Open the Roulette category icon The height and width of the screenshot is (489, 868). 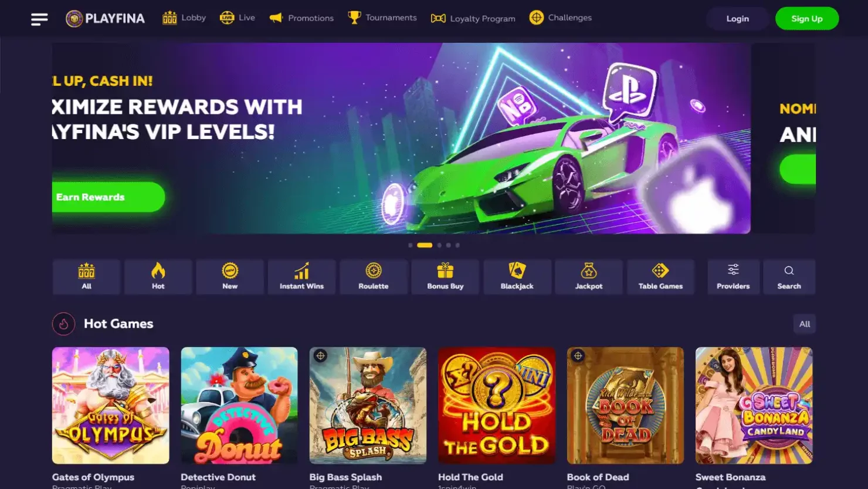pos(374,271)
